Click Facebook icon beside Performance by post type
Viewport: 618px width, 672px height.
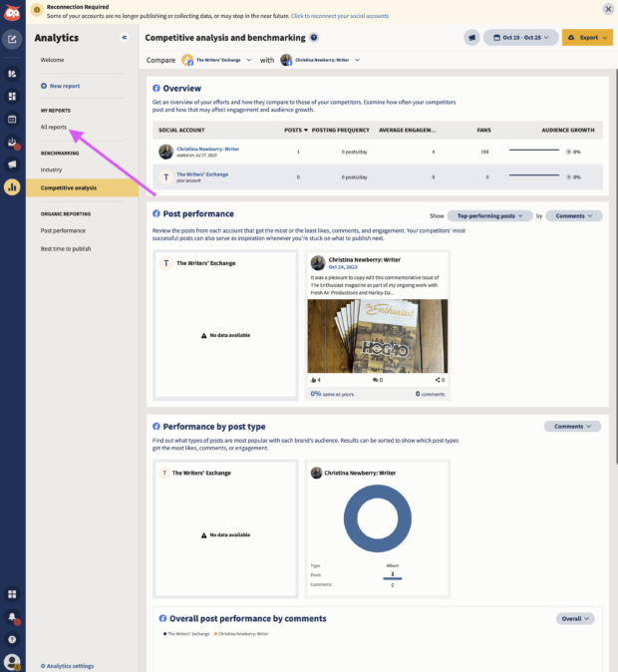pos(156,427)
